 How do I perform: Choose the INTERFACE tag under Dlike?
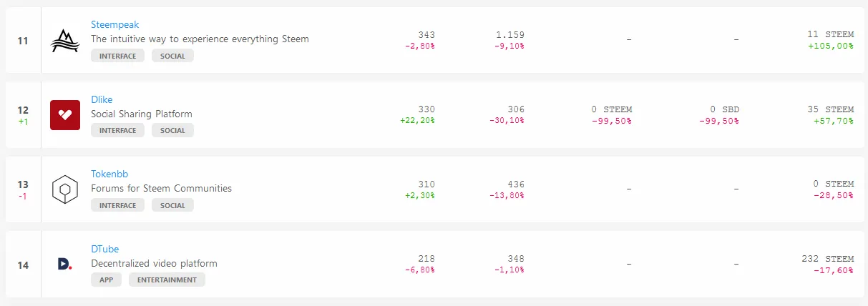tap(117, 130)
